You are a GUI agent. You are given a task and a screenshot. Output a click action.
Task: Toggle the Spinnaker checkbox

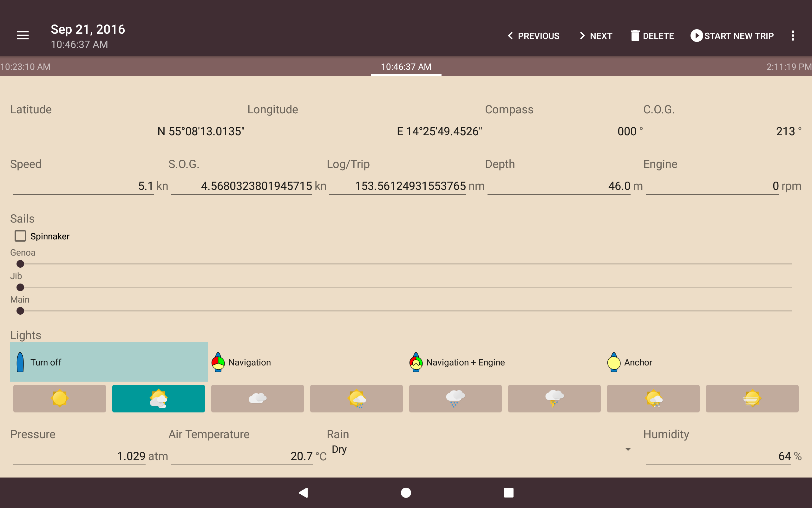coord(20,236)
